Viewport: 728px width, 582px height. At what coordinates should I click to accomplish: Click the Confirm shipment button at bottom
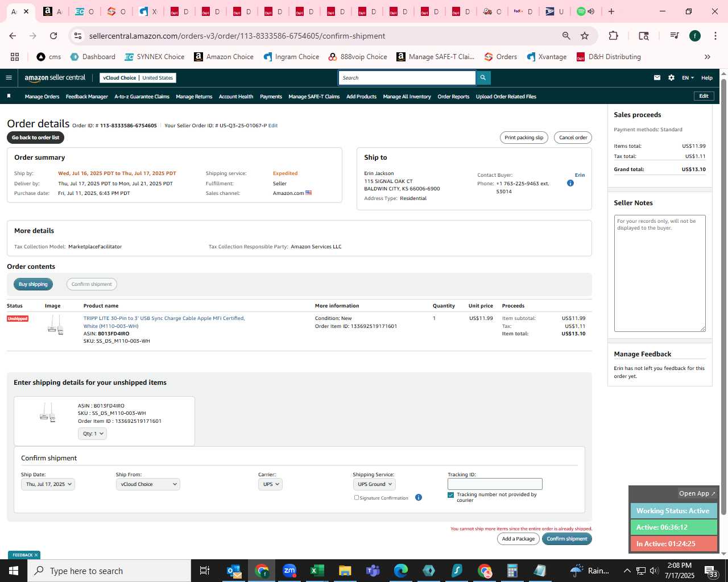(x=567, y=539)
